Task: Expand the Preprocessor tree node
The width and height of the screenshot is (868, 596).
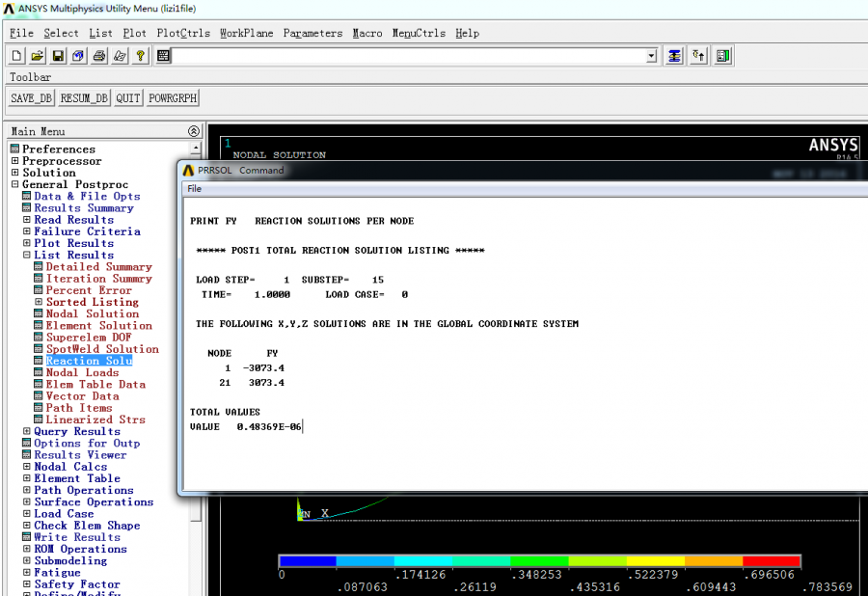Action: point(14,161)
